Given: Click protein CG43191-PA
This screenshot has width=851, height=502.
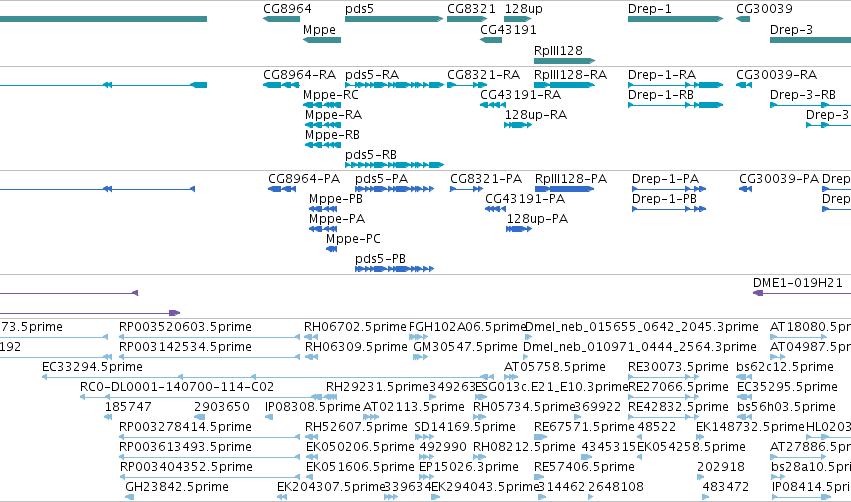Looking at the screenshot, I should 496,209.
